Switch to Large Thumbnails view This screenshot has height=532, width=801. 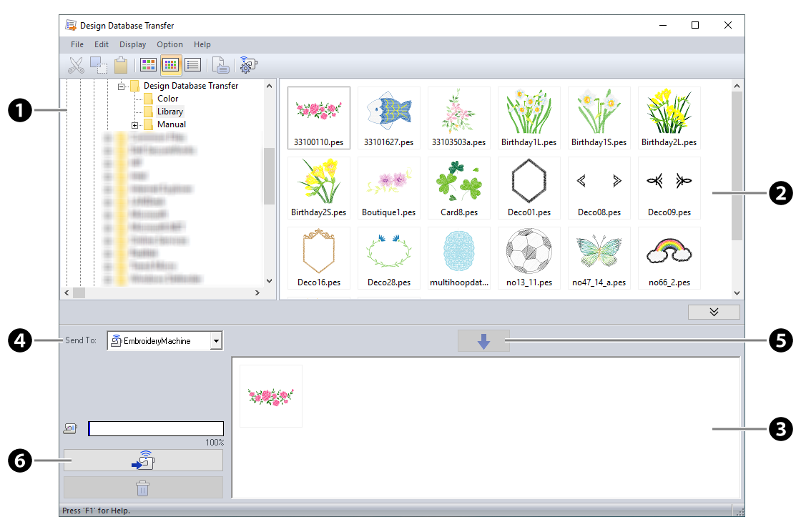tap(148, 65)
